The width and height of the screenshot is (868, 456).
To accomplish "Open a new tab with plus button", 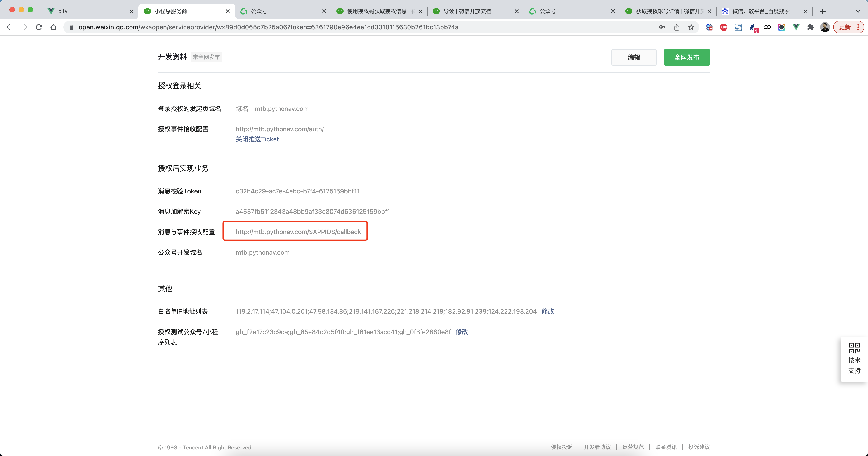I will pos(823,11).
